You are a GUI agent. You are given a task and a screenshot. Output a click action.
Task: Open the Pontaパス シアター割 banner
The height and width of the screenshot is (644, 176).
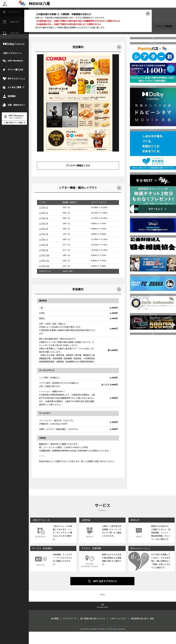[153, 63]
